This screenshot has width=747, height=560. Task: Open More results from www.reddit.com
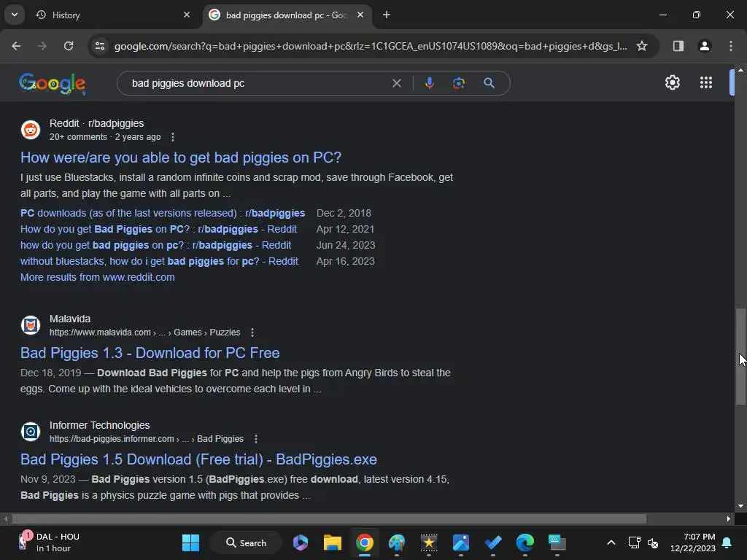tap(97, 277)
